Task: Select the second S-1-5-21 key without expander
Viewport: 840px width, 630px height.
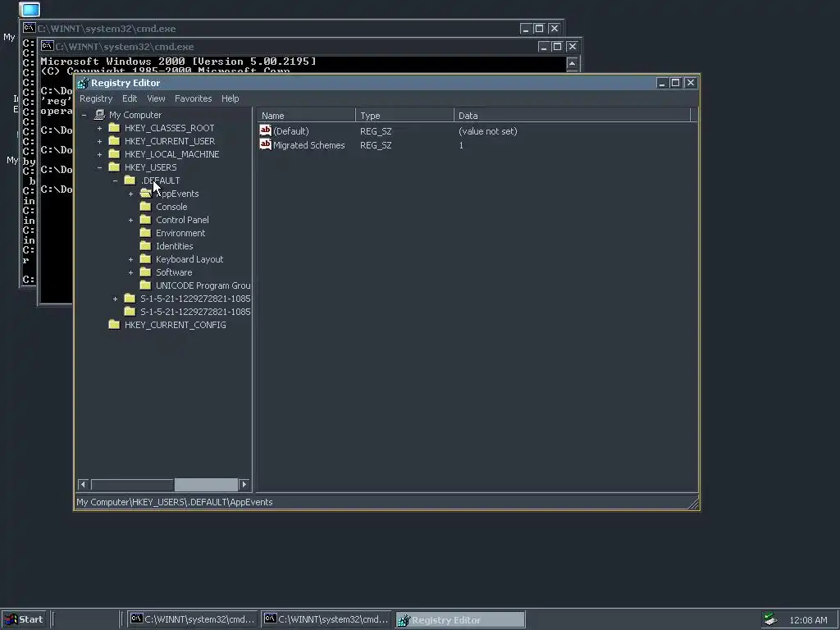Action: 195,312
